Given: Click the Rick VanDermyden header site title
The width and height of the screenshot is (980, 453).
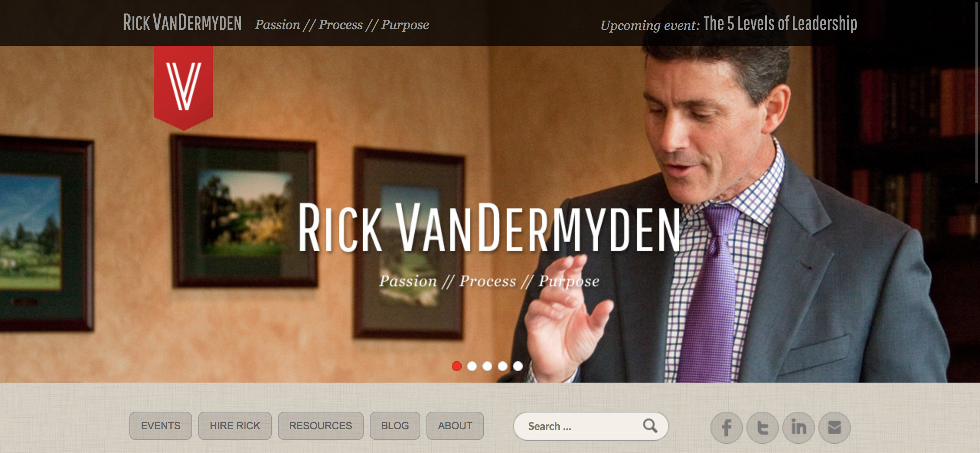Looking at the screenshot, I should (182, 23).
